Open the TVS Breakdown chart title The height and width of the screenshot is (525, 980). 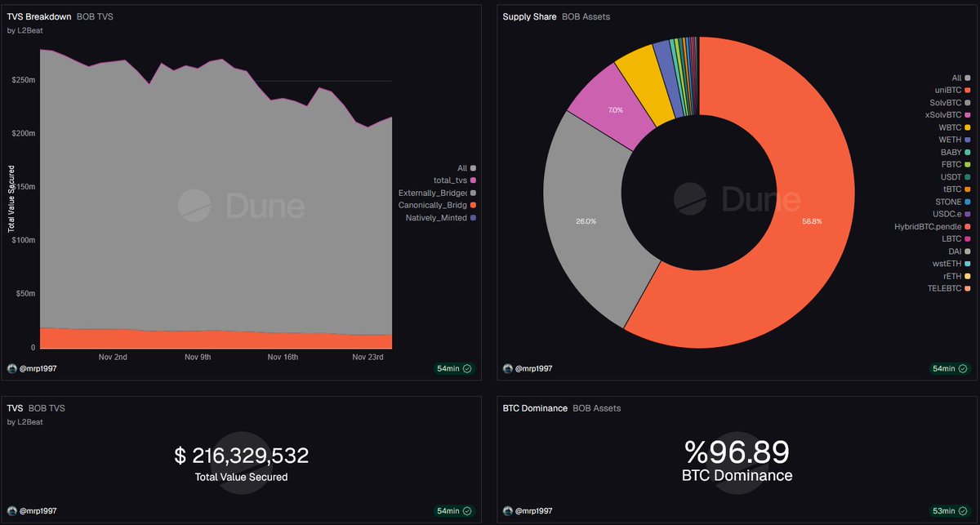click(38, 16)
